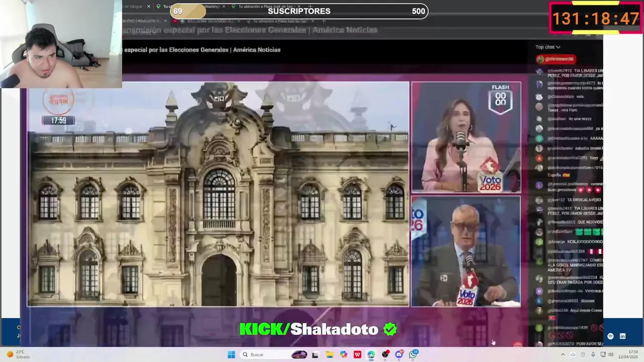Click the 'QUE NERVIOS' chat message
Screen dimensions: 644x362
569,222
